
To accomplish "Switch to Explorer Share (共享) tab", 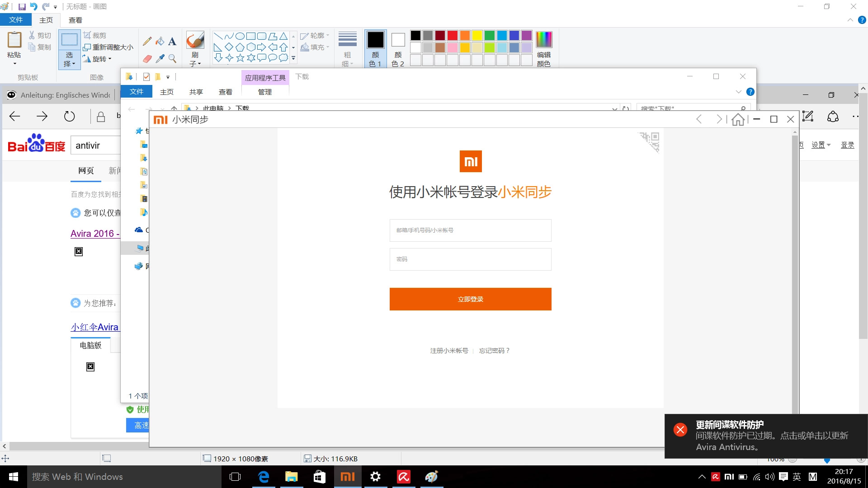I will coord(196,92).
